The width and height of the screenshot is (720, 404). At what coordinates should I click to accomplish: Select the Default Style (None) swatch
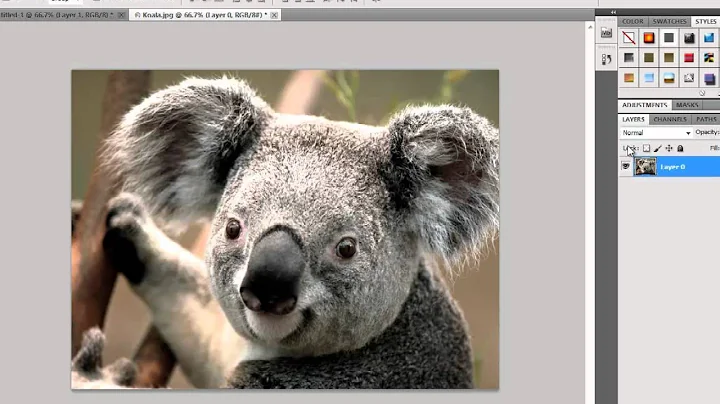629,38
